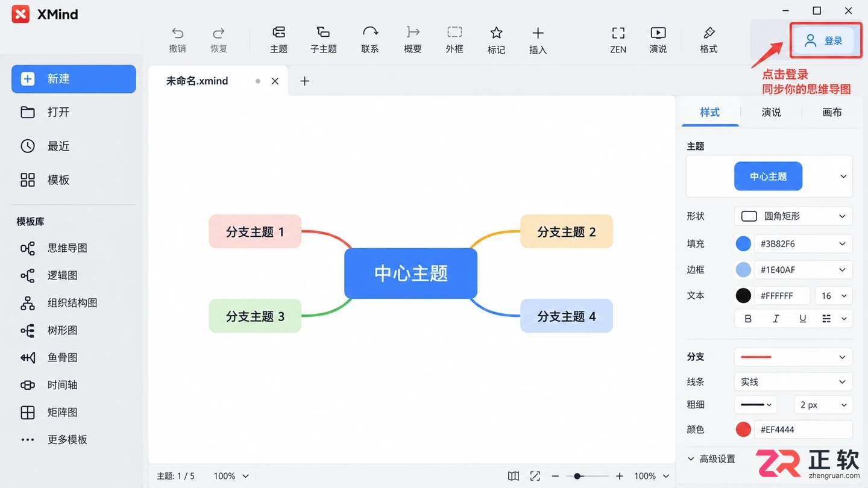Open the file via 打开 folder item

coord(74,112)
